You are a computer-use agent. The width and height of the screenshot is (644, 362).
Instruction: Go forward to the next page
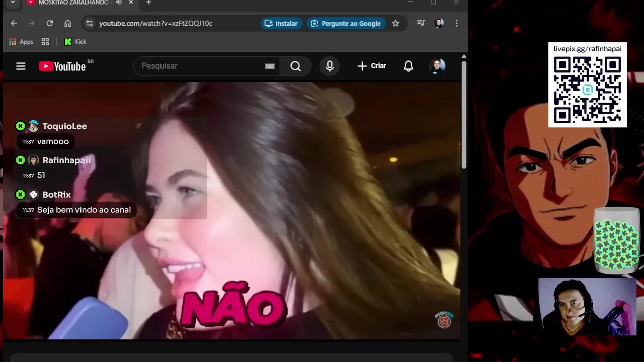coord(32,23)
